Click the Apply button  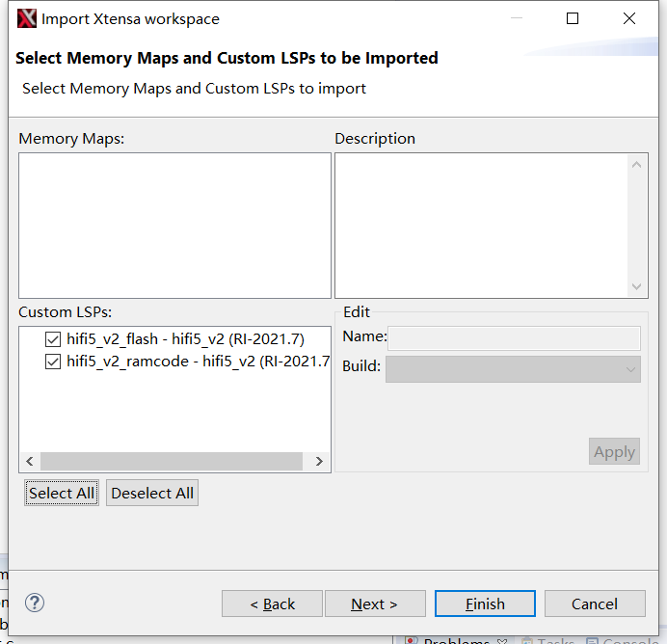(614, 451)
